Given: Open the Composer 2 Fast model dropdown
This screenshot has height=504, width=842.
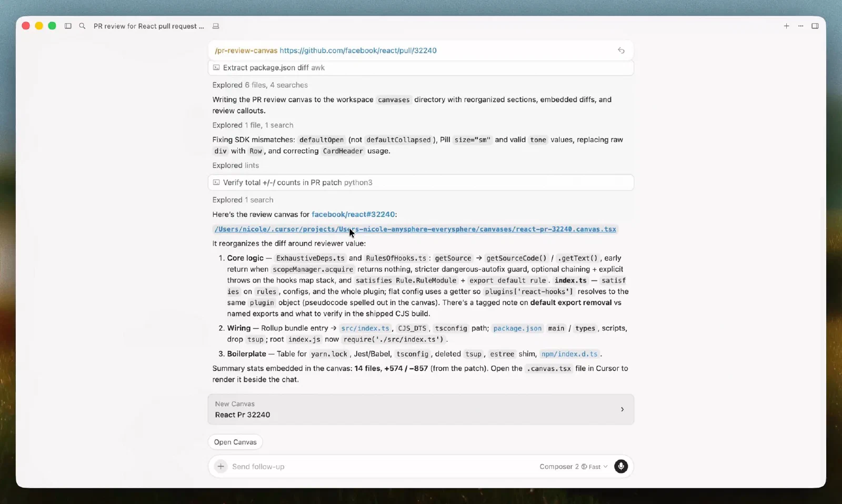Looking at the screenshot, I should click(573, 467).
